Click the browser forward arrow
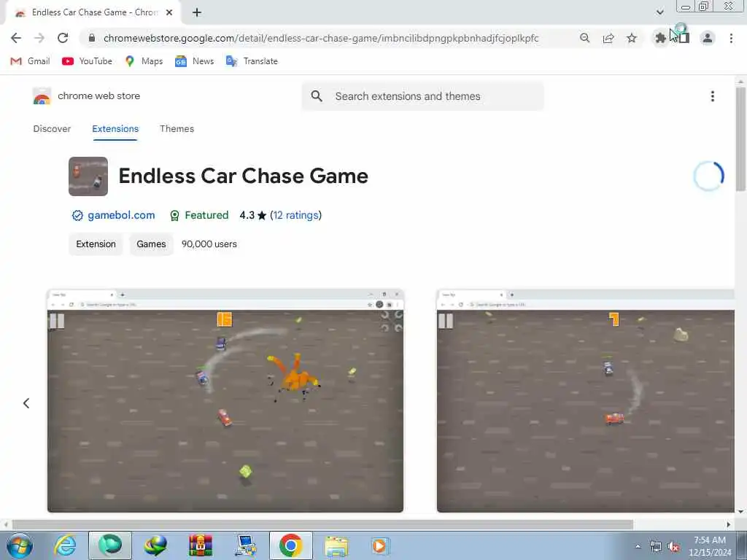The image size is (747, 560). click(39, 38)
